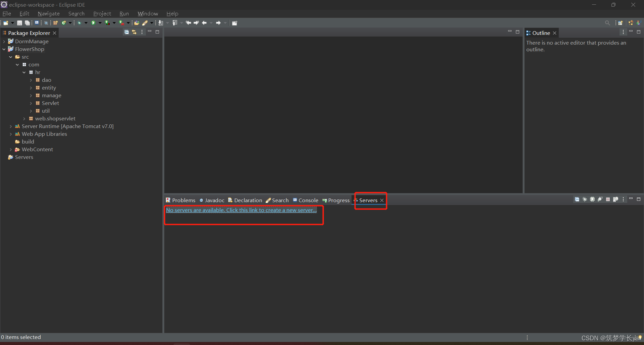This screenshot has height=345, width=644.
Task: Switch to the Java EE perspective icon
Action: 631,23
